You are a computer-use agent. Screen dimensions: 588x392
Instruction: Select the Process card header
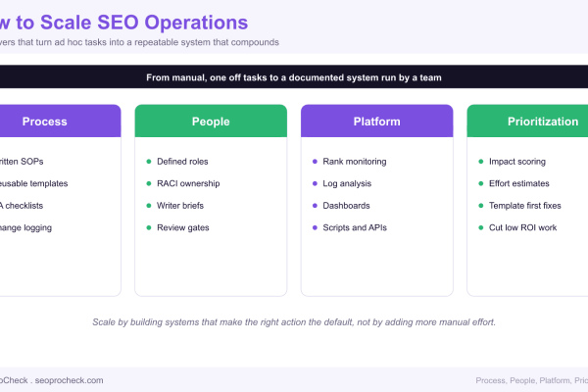coord(60,121)
